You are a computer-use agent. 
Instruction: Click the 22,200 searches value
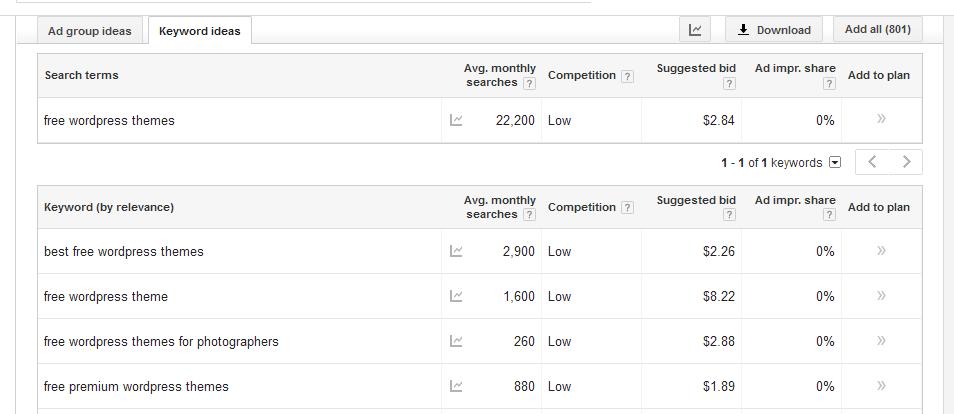(x=515, y=121)
